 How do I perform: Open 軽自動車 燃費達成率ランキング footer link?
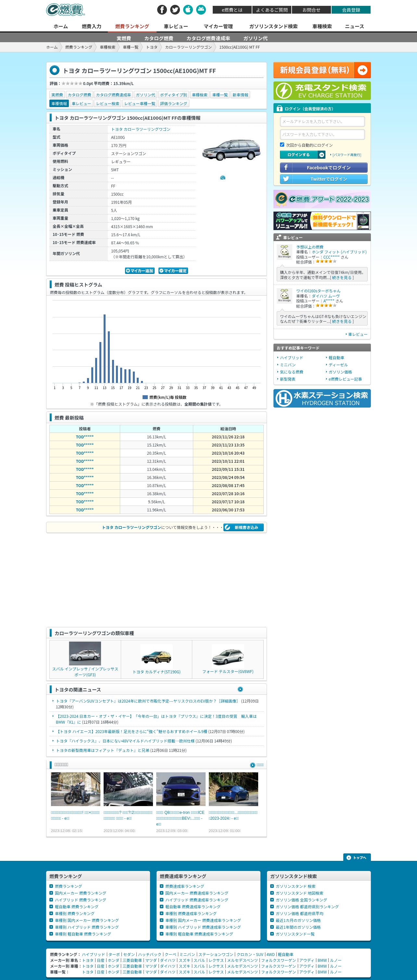click(193, 907)
